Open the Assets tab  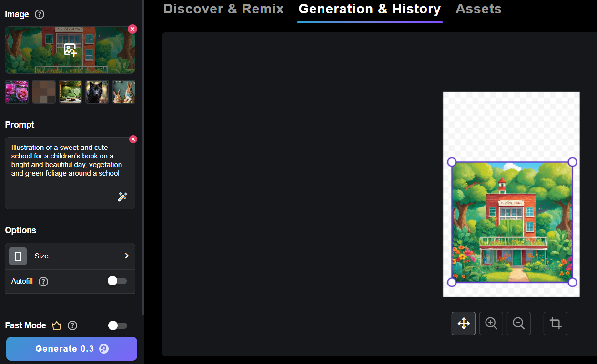(x=478, y=9)
